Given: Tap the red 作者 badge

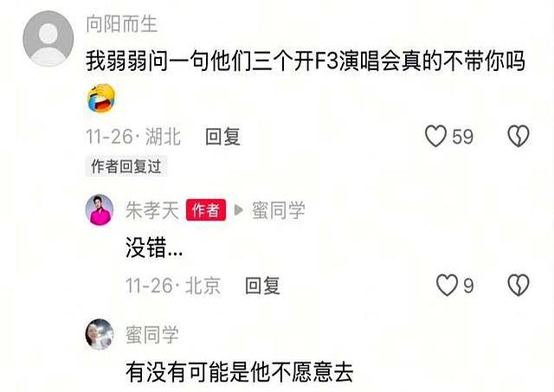Looking at the screenshot, I should (206, 210).
